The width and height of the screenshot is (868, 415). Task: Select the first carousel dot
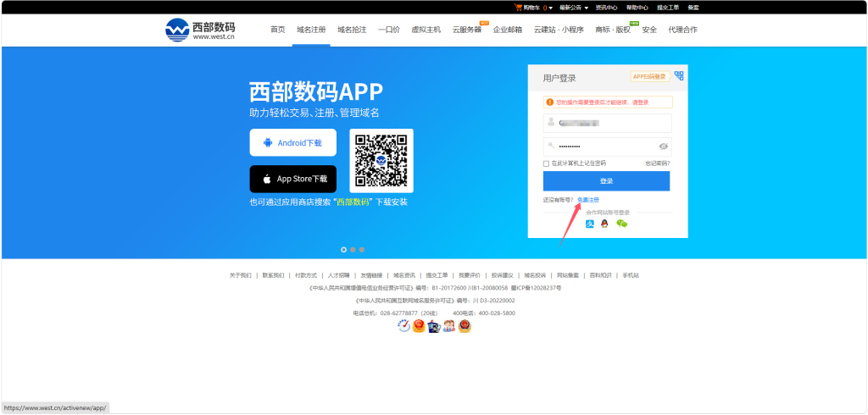pos(344,250)
